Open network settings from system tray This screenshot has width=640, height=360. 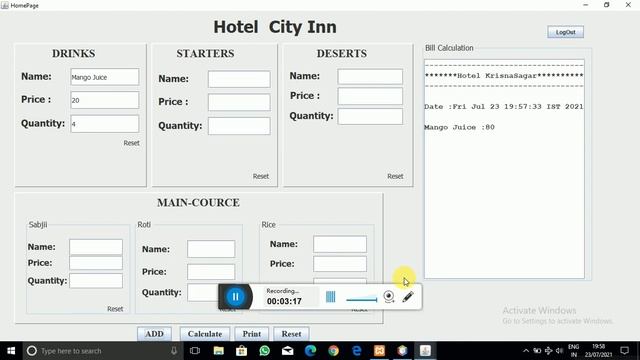[549, 351]
